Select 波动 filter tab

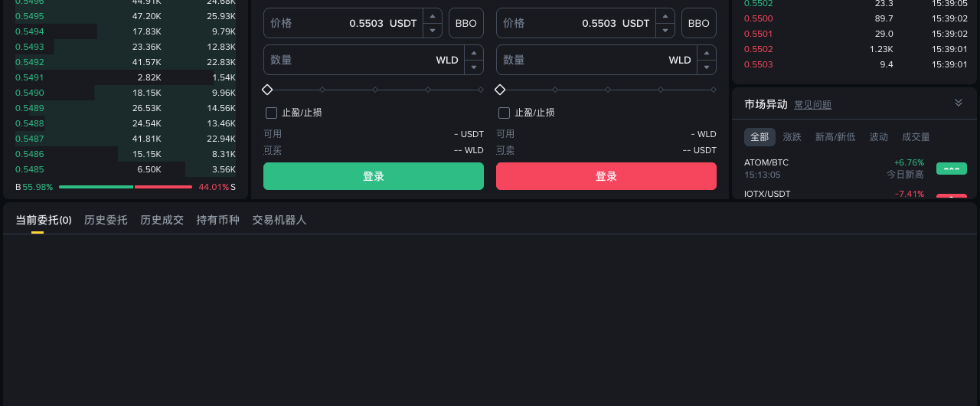pos(879,137)
